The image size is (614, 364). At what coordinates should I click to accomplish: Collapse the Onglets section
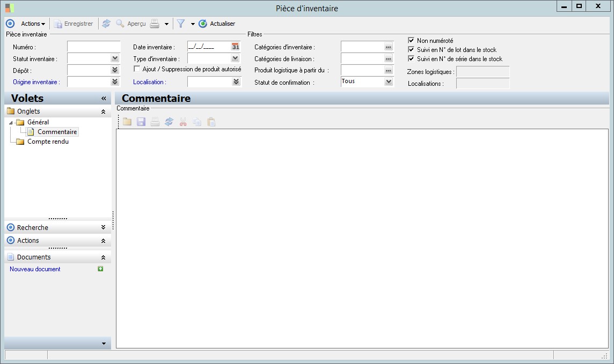click(104, 112)
